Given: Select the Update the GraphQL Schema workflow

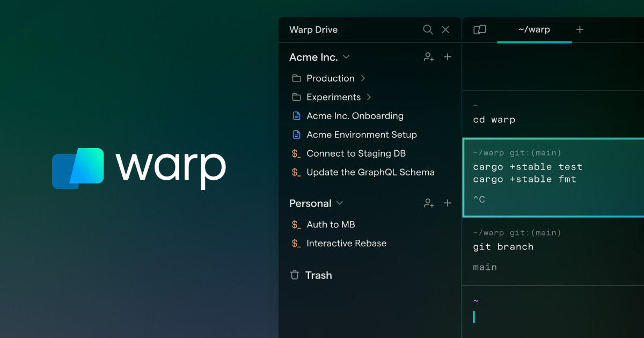Looking at the screenshot, I should [370, 172].
